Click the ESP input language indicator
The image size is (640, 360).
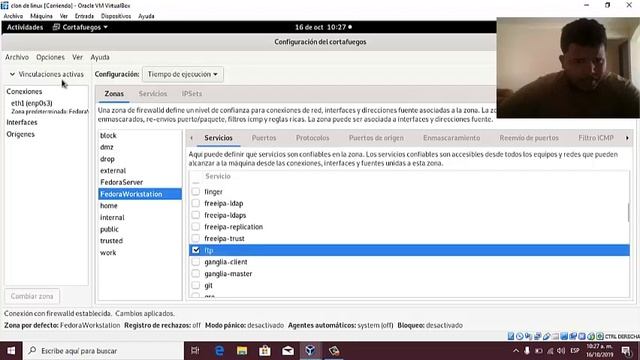(575, 351)
